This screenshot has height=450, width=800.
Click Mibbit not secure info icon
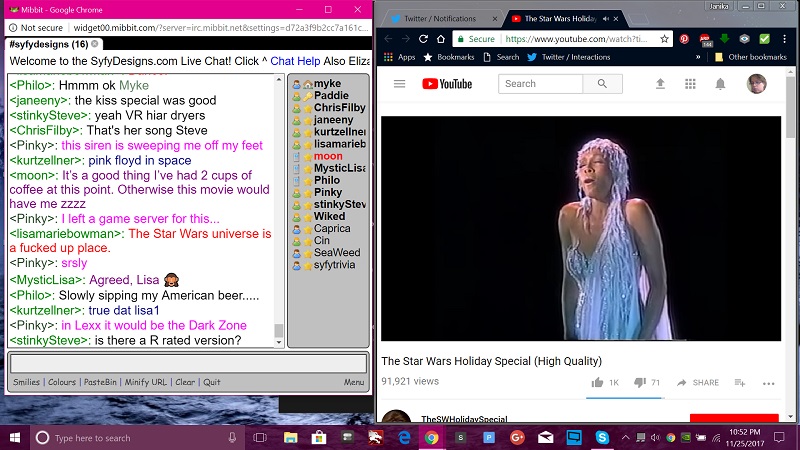tap(13, 28)
